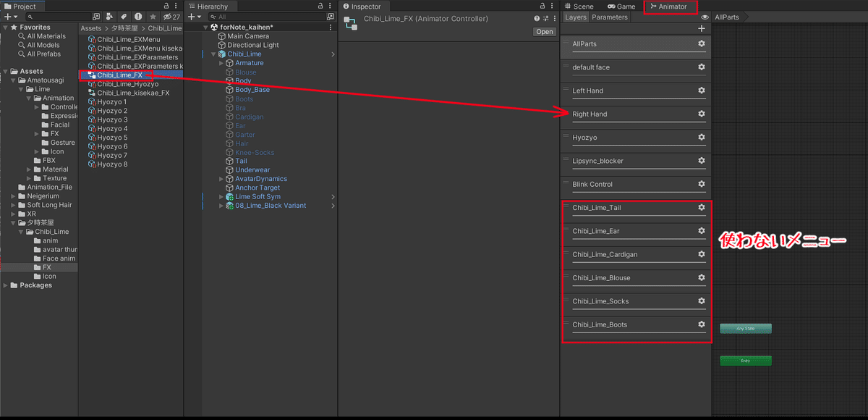Open settings gear for AllParts layer

pos(701,43)
